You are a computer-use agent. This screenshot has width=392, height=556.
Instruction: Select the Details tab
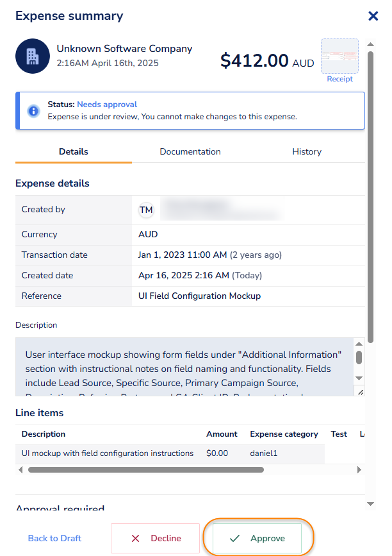pos(74,152)
